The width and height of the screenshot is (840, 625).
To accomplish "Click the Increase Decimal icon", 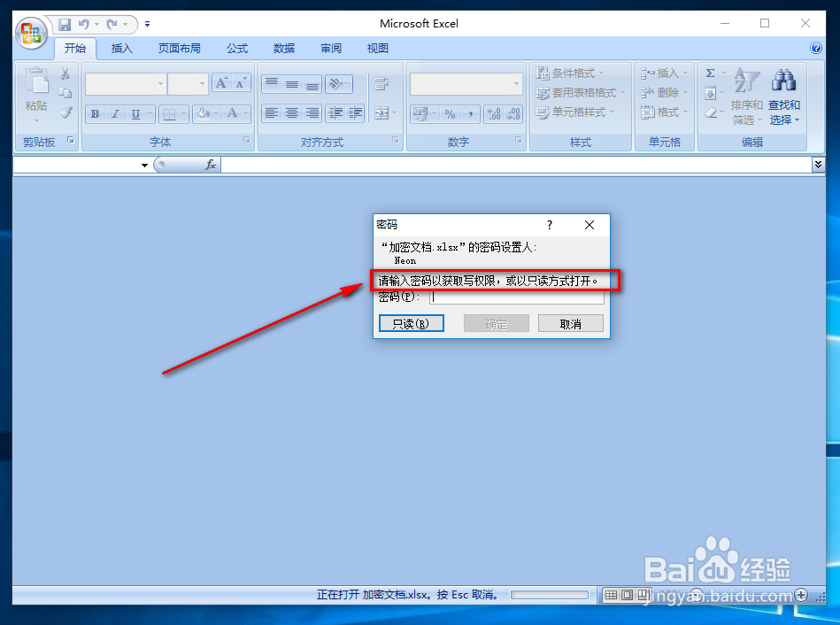I will point(493,113).
